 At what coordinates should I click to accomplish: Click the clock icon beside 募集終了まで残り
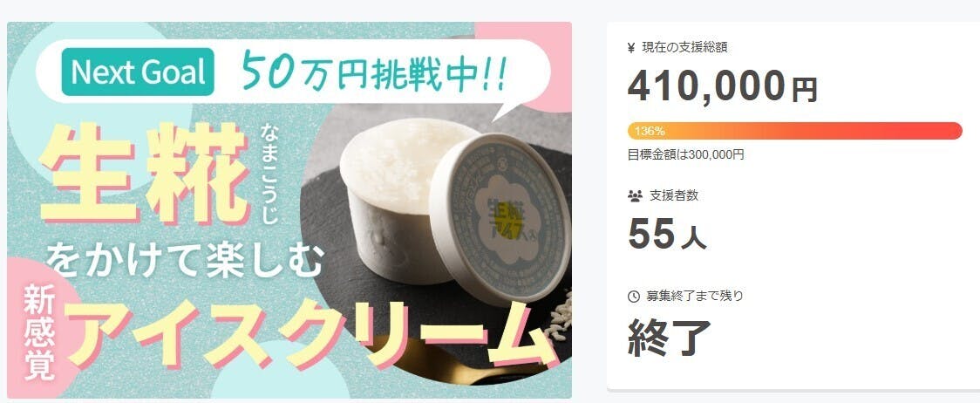pyautogui.click(x=634, y=296)
